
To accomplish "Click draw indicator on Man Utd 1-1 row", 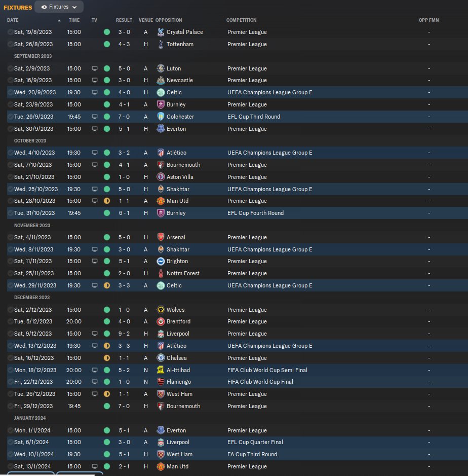I will click(x=107, y=201).
